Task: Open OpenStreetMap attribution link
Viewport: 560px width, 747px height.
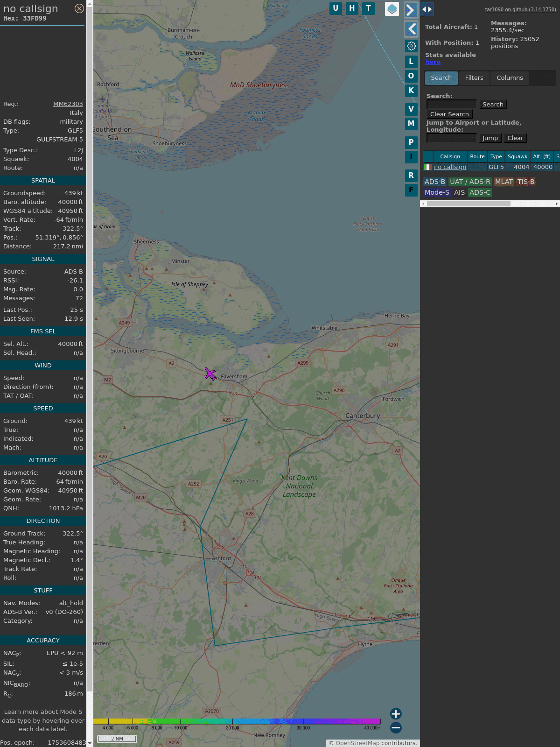Action: coord(357,743)
